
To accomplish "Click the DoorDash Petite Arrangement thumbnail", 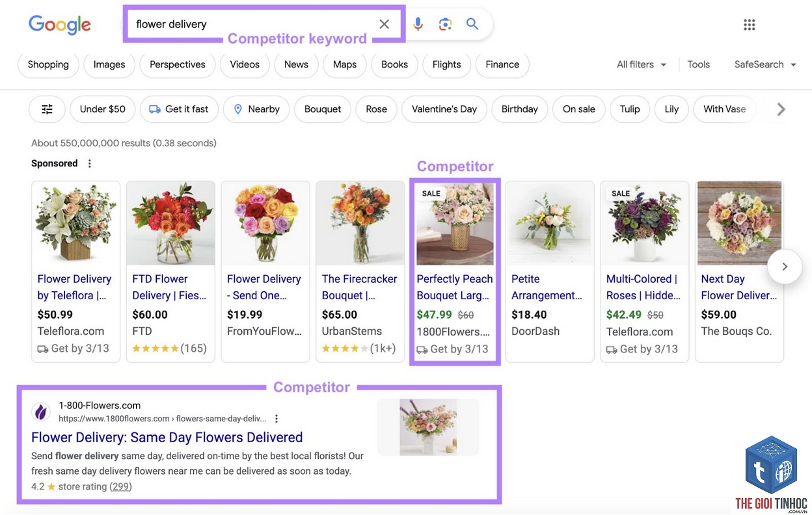I will (550, 223).
